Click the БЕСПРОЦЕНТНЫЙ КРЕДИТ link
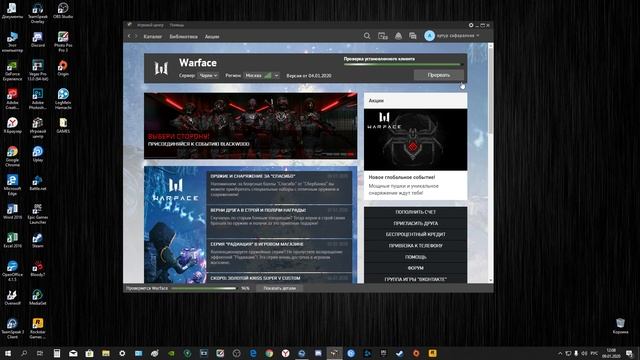The image size is (640, 360). coord(416,234)
